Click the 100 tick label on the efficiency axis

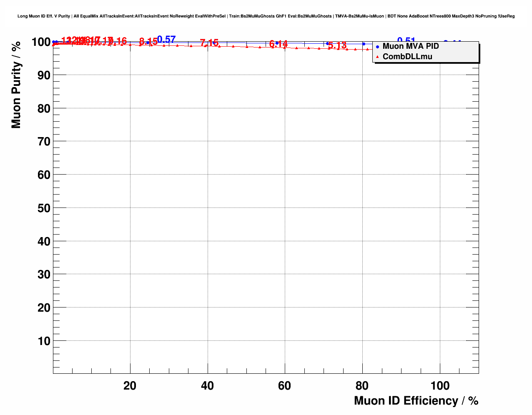[x=439, y=386]
